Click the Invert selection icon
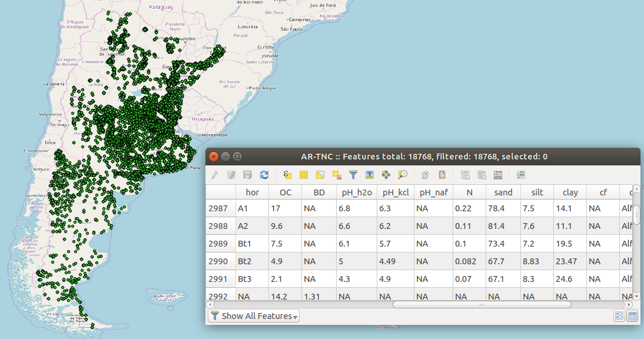Image resolution: width=644 pixels, height=339 pixels. coord(320,175)
